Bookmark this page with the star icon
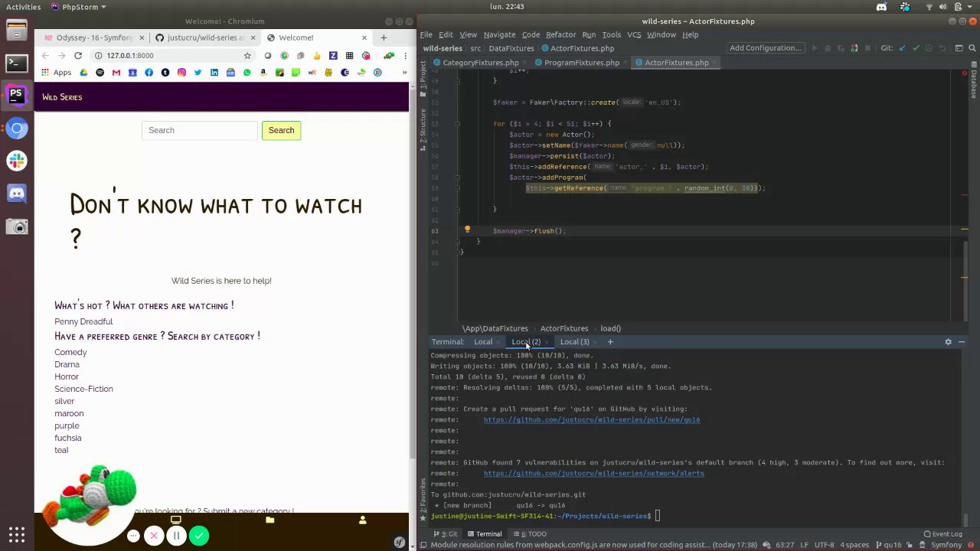 pyautogui.click(x=247, y=56)
